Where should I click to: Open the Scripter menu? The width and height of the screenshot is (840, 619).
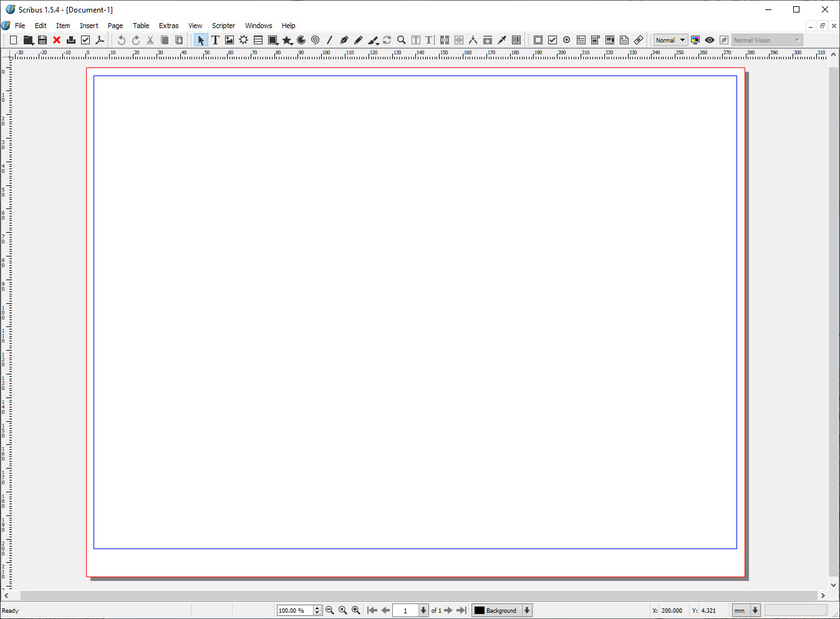click(223, 26)
